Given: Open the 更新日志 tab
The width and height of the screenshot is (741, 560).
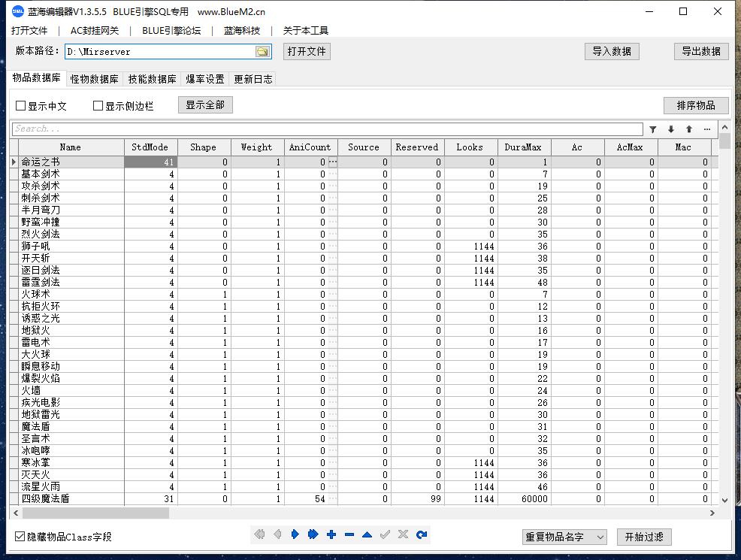Looking at the screenshot, I should (x=253, y=79).
